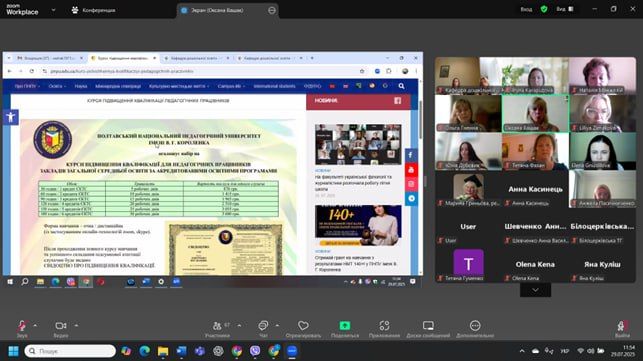Open the browser extensions puzzle icon
Viewport: 643px width, 361px height.
pyautogui.click(x=389, y=71)
